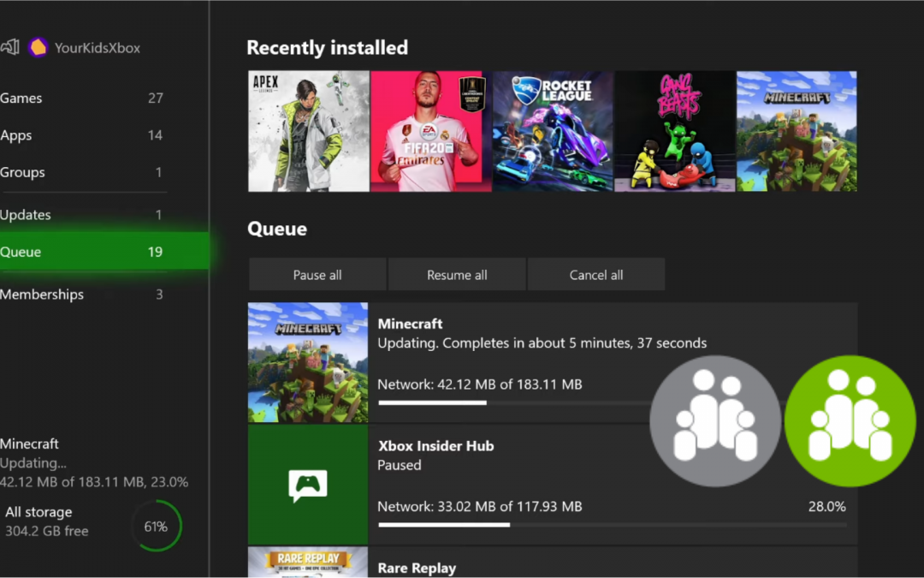Select the 'Xbox Insider Hub' title
Screen dimensions: 924x578
point(435,445)
